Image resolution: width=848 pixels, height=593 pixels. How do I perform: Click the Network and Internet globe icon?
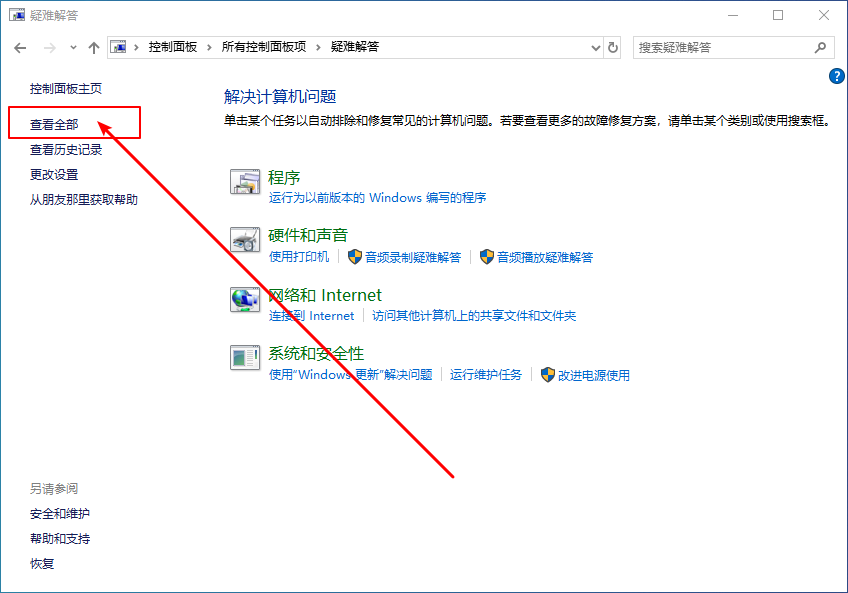tap(245, 299)
